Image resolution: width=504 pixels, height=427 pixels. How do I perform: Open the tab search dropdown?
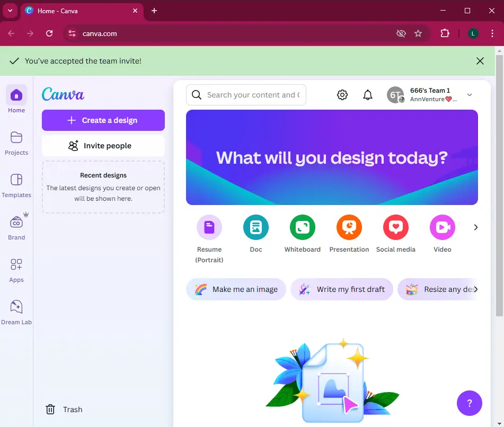click(10, 11)
